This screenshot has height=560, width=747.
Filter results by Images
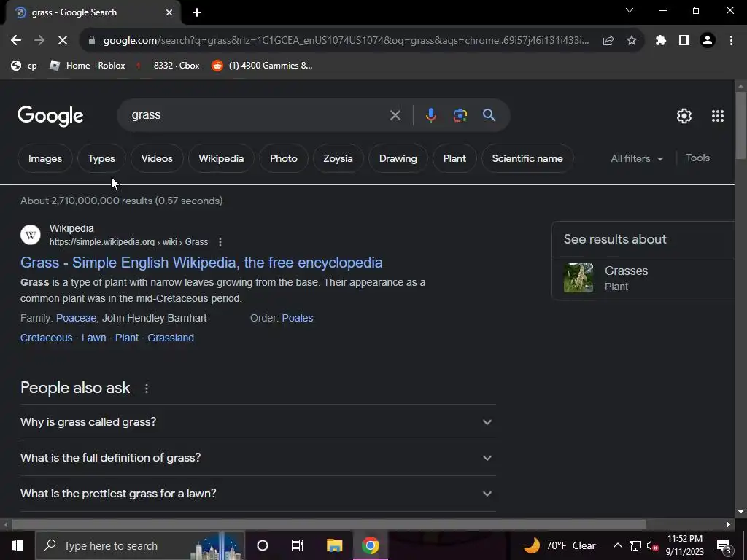click(45, 158)
